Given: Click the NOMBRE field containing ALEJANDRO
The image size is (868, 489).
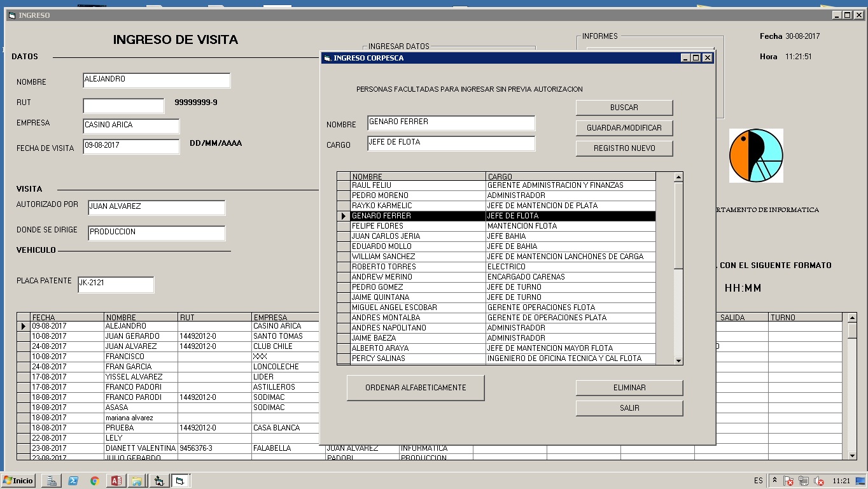Looking at the screenshot, I should click(x=157, y=80).
